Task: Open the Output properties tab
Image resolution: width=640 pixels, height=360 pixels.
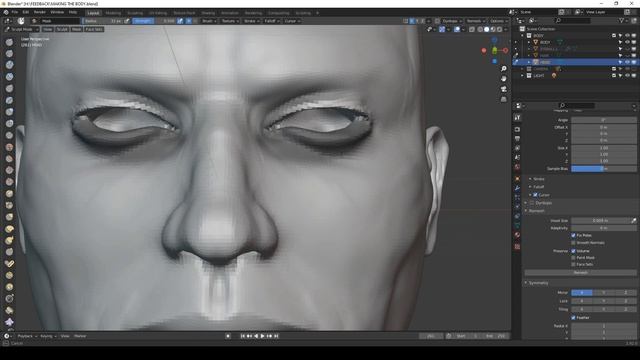Action: (517, 139)
